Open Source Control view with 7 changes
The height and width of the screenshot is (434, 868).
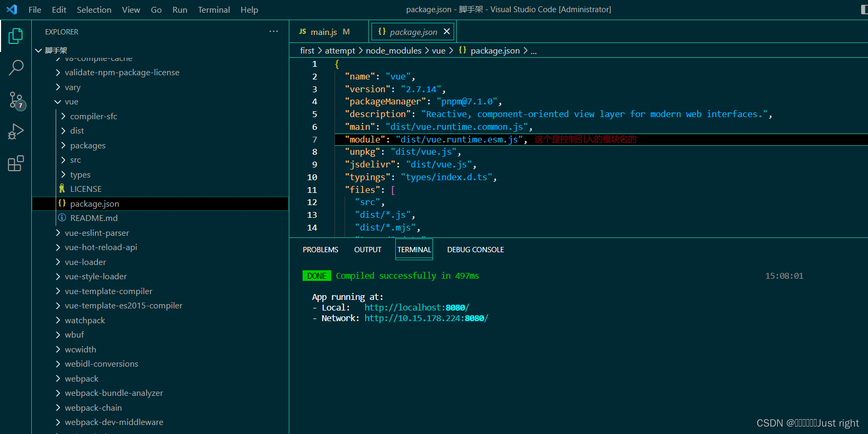click(x=16, y=100)
